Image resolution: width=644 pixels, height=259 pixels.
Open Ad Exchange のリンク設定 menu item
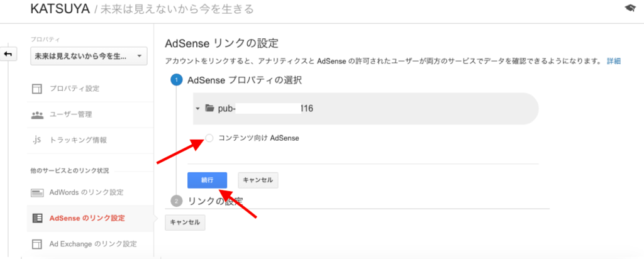93,244
